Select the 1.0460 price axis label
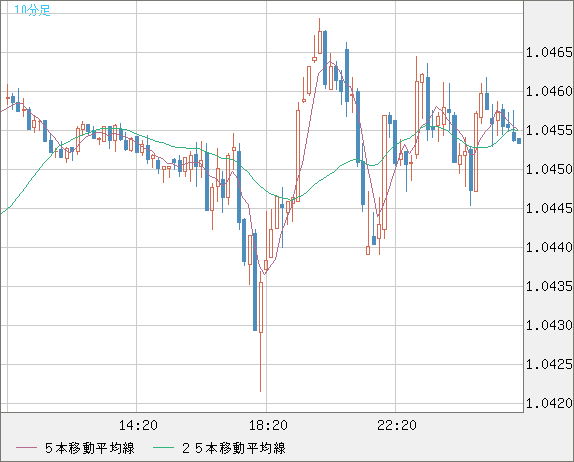The image size is (574, 462). [x=549, y=91]
